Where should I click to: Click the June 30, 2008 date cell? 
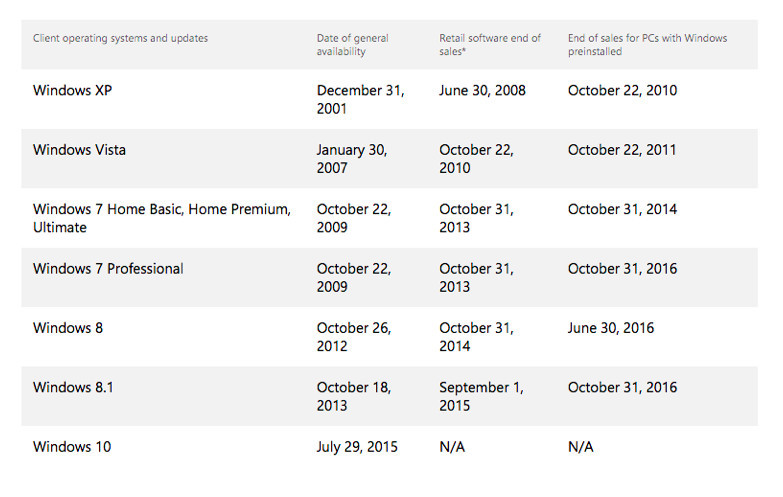click(x=482, y=91)
